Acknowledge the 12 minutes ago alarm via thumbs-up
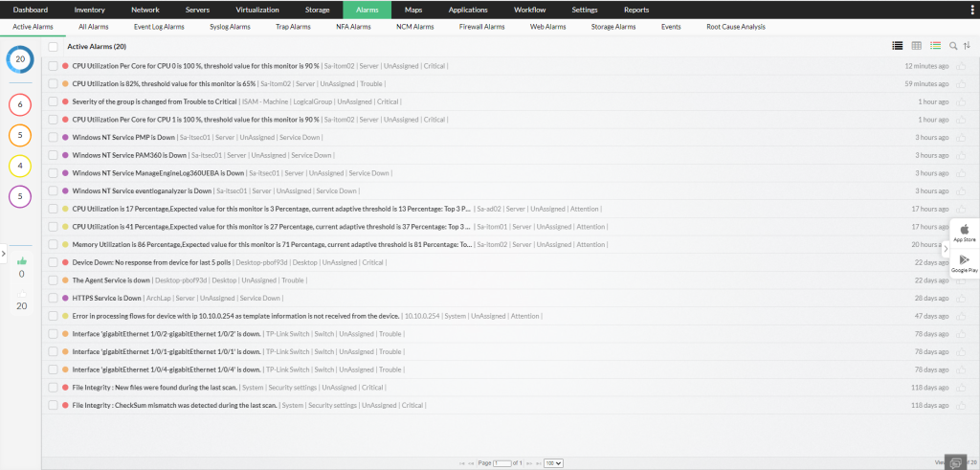The image size is (980, 470). pyautogui.click(x=962, y=66)
